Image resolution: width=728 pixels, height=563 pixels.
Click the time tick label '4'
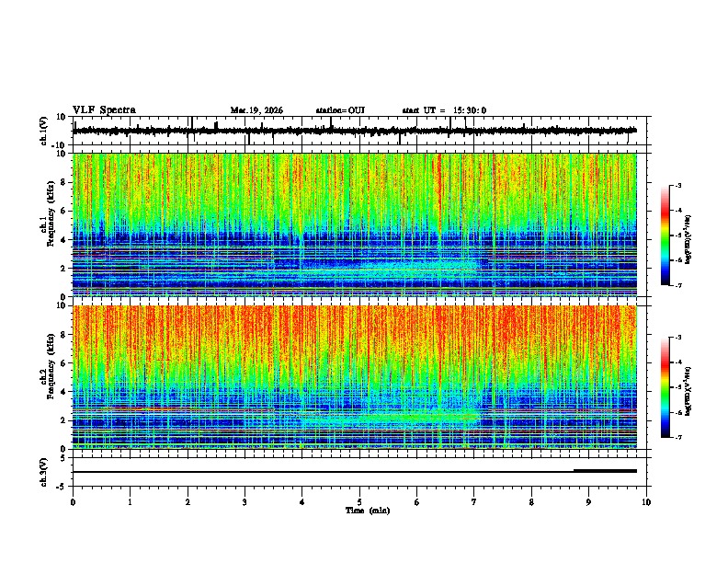(302, 502)
